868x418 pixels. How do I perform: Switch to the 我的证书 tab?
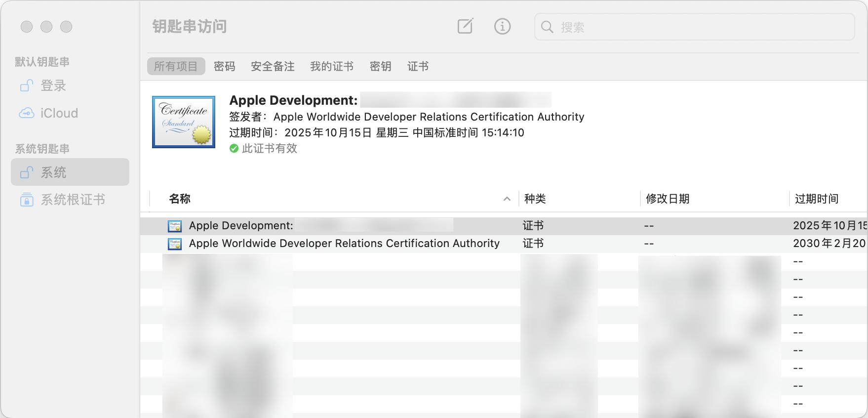[332, 66]
